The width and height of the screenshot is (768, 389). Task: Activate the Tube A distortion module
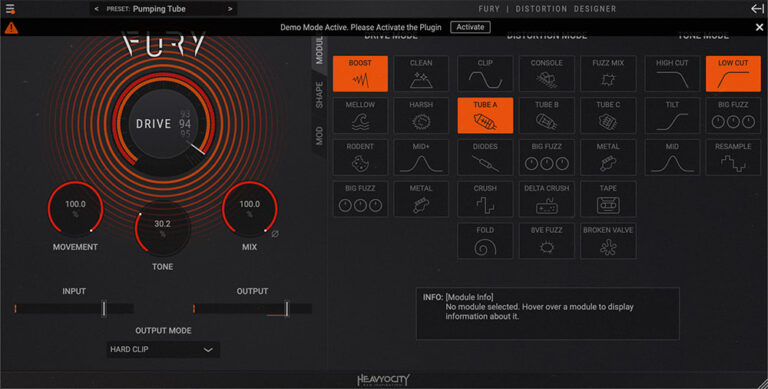485,115
